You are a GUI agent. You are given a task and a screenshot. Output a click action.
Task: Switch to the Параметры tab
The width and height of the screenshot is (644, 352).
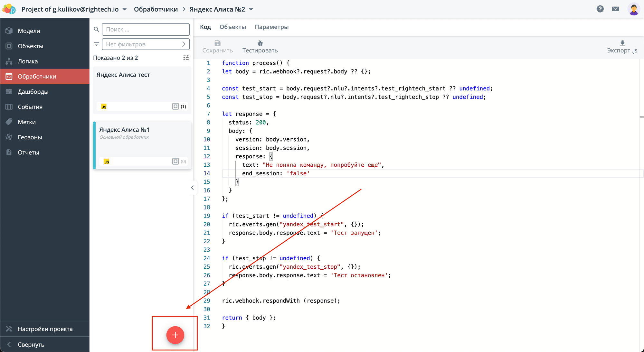(272, 27)
